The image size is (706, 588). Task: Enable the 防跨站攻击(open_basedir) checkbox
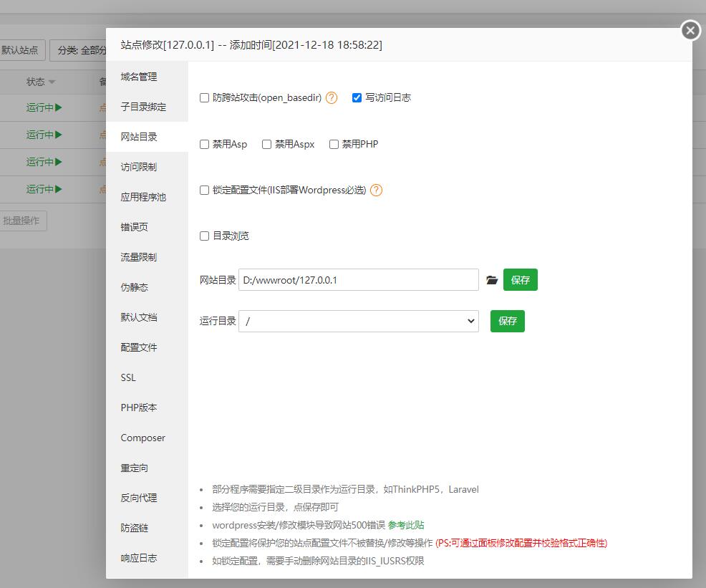204,97
